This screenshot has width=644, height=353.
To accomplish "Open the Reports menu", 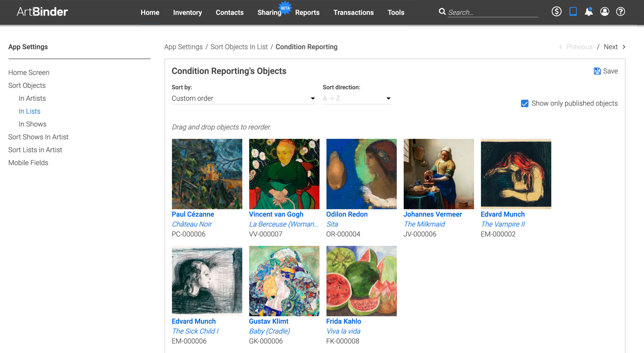I will [307, 12].
